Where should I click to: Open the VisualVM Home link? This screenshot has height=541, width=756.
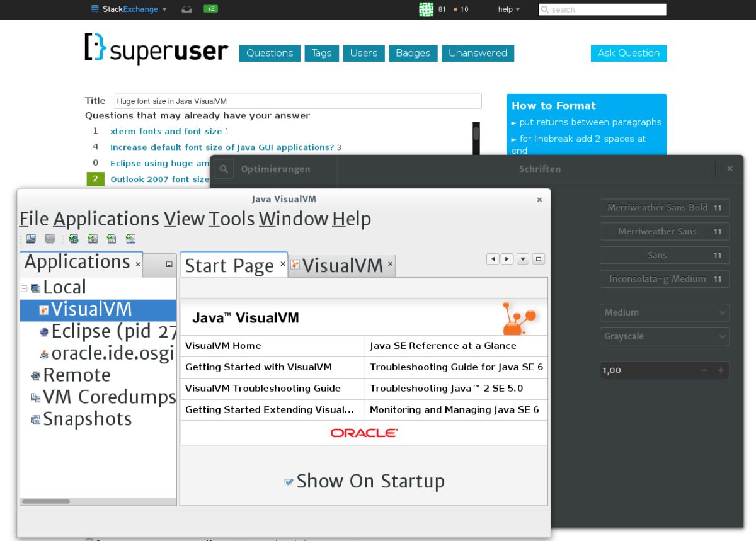tap(223, 345)
